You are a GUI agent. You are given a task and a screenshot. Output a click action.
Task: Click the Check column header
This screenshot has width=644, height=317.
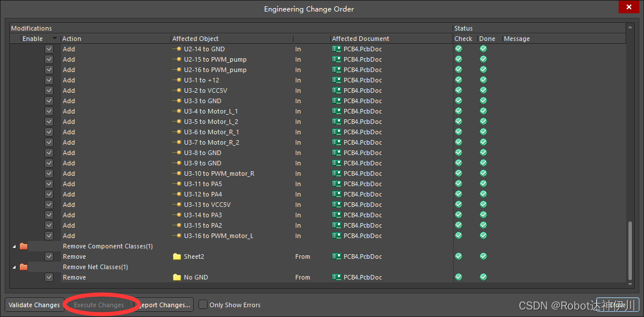465,39
